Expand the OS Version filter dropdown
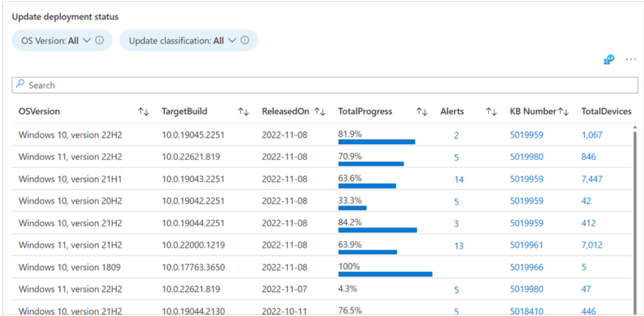The height and width of the screenshot is (316, 644). (62, 40)
